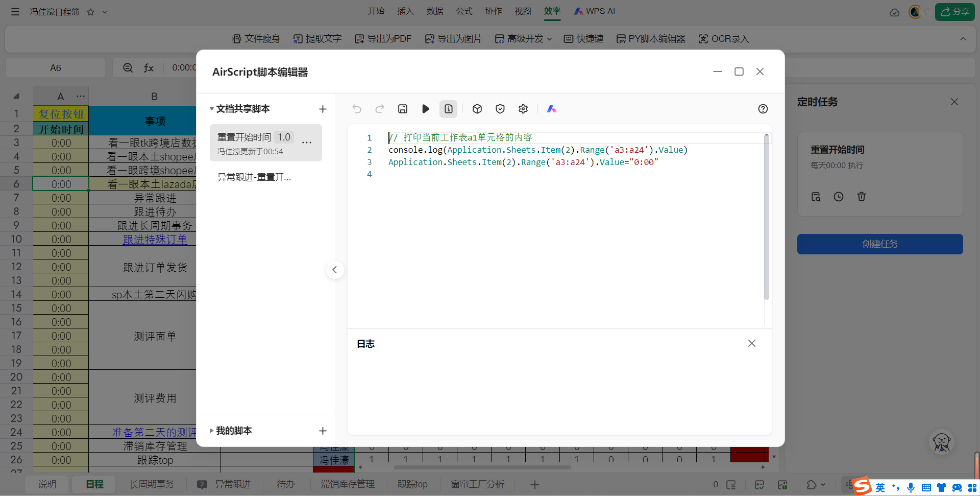Open the hamburger main menu
This screenshot has height=496, width=980.
tap(15, 12)
